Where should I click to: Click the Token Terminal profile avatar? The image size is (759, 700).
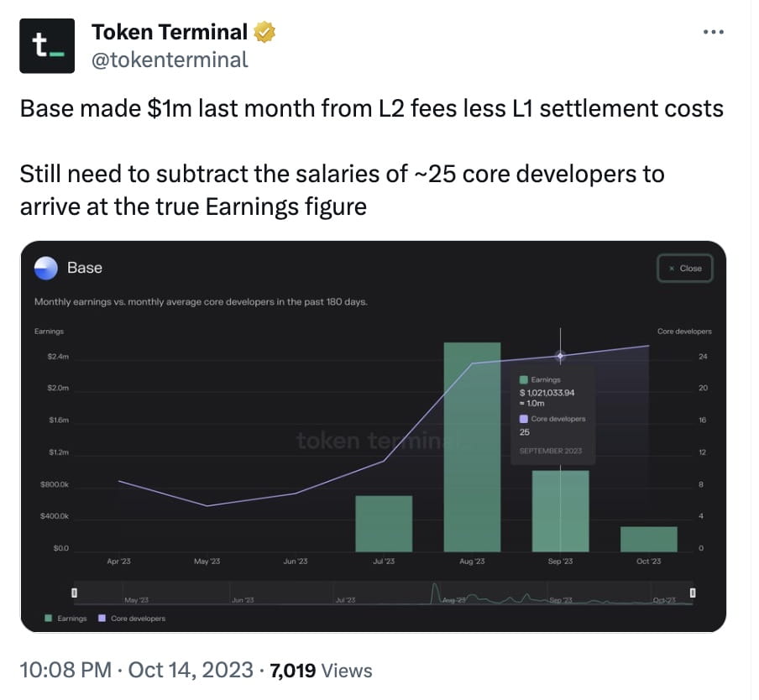(46, 45)
